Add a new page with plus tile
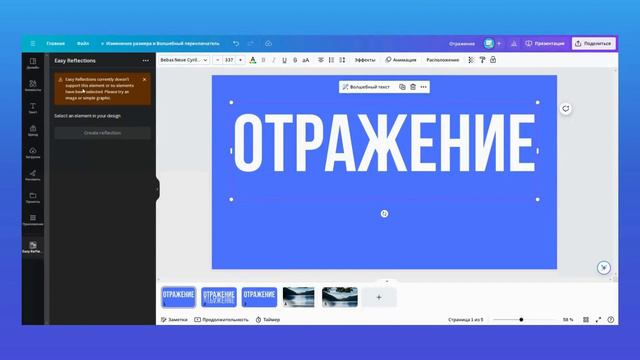Screen dimensions: 640x360 coord(379,297)
